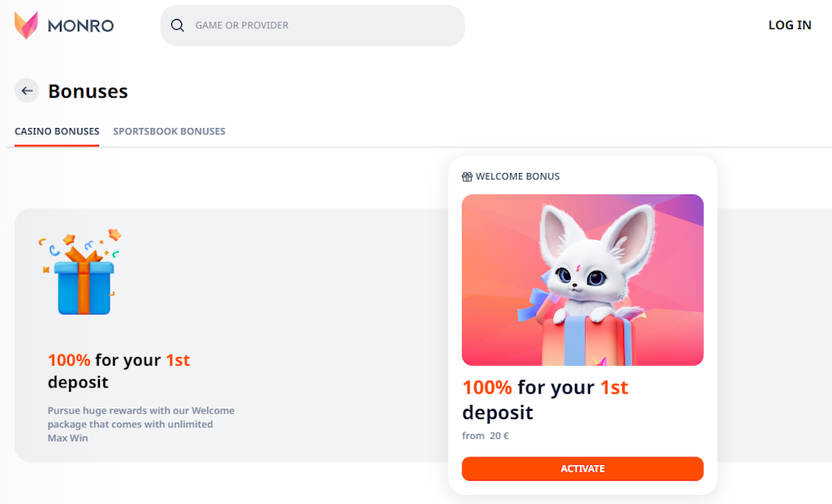Click the search magnifier icon
This screenshot has width=832, height=504.
[177, 25]
